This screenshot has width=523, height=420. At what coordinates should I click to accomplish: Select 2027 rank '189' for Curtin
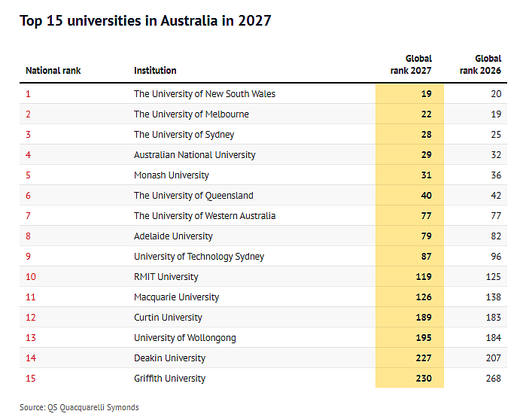pyautogui.click(x=424, y=318)
